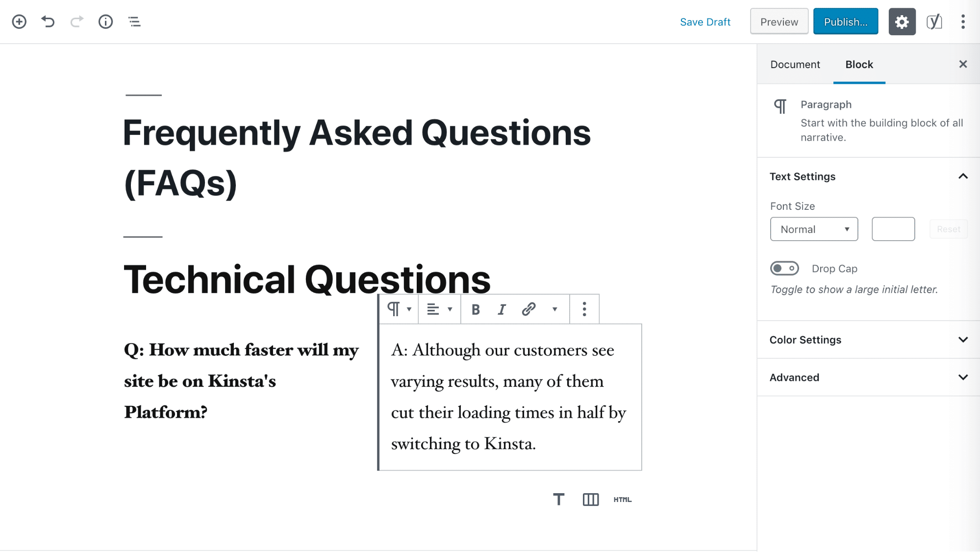
Task: Click the document list view icon
Action: click(x=135, y=22)
